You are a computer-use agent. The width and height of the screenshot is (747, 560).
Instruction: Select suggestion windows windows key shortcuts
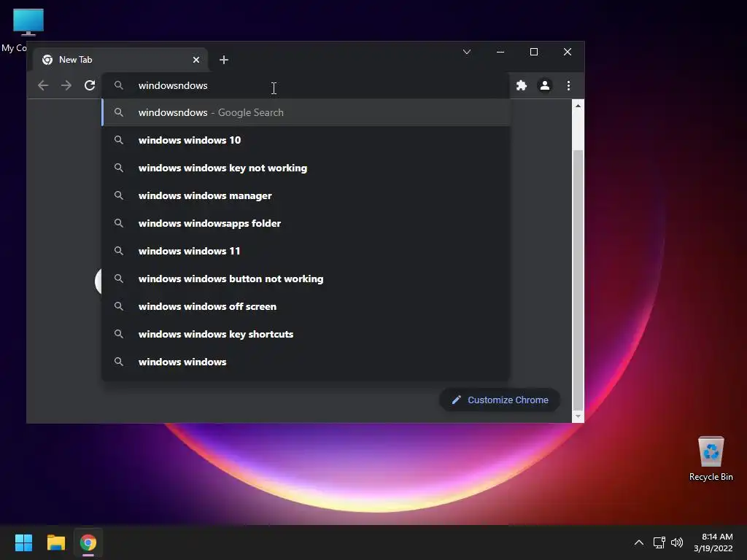pyautogui.click(x=306, y=334)
